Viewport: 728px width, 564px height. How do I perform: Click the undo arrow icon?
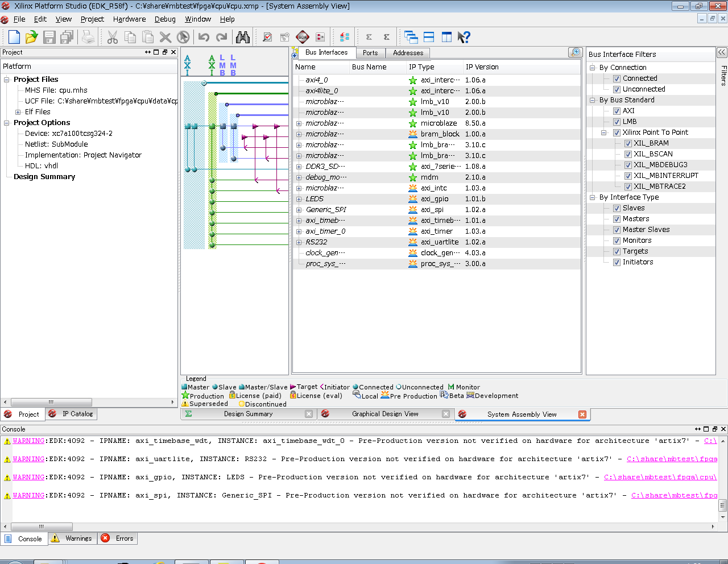204,38
